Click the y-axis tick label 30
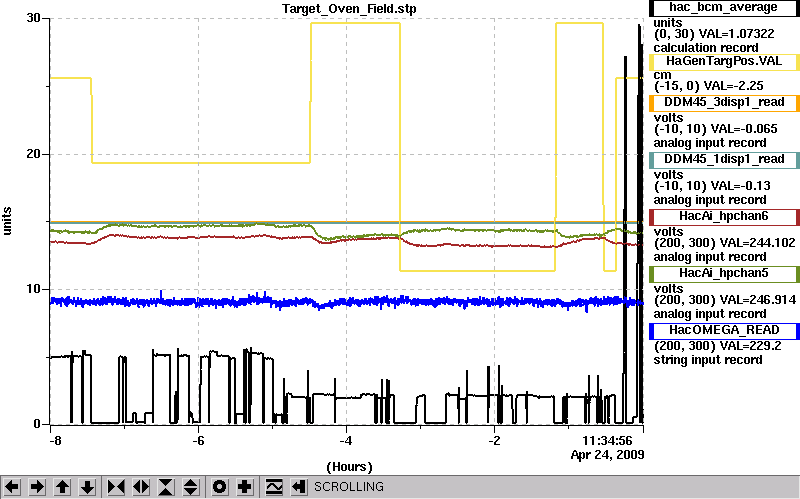Screen dimensions: 800x499 34,18
